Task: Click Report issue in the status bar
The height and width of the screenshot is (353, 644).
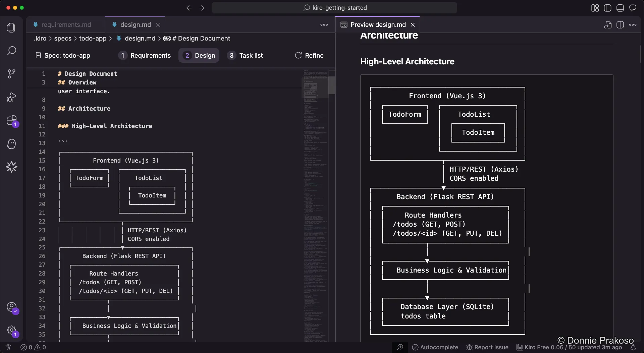Action: pyautogui.click(x=487, y=347)
